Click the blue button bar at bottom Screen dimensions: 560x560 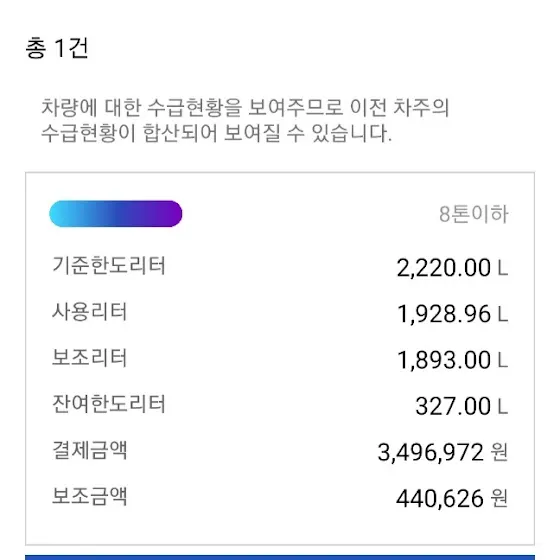(280, 557)
